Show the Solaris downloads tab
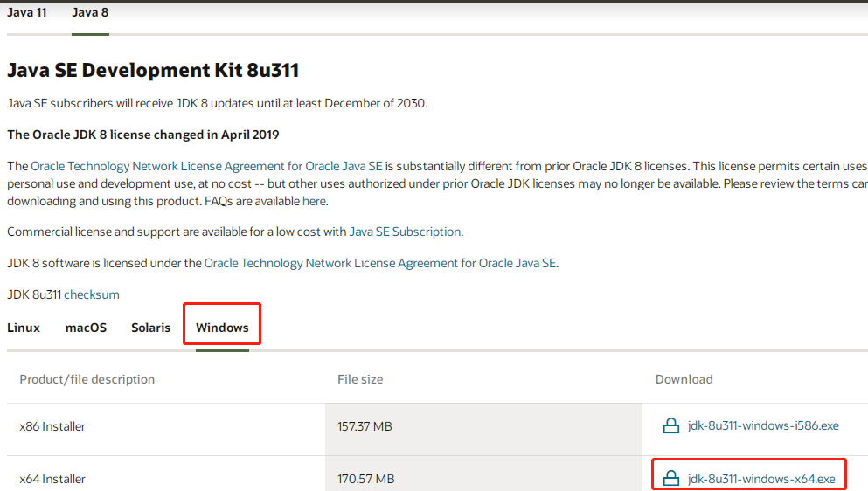Image resolution: width=868 pixels, height=491 pixels. 150,328
